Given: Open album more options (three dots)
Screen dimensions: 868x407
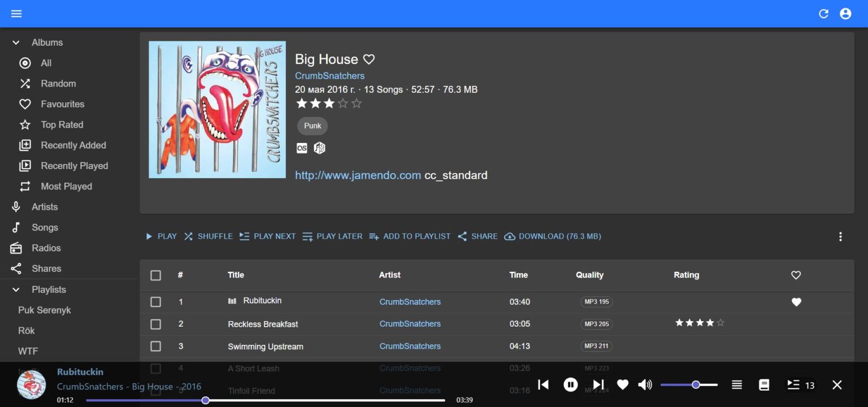Looking at the screenshot, I should [x=840, y=236].
